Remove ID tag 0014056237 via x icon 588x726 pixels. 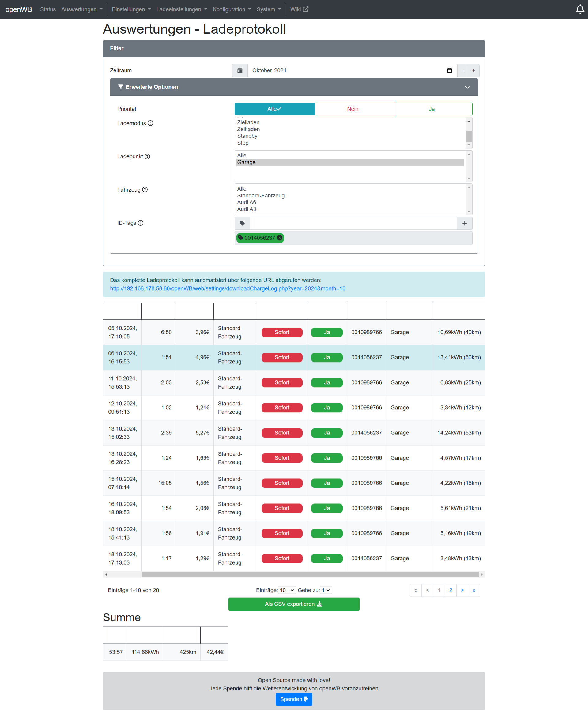point(279,238)
